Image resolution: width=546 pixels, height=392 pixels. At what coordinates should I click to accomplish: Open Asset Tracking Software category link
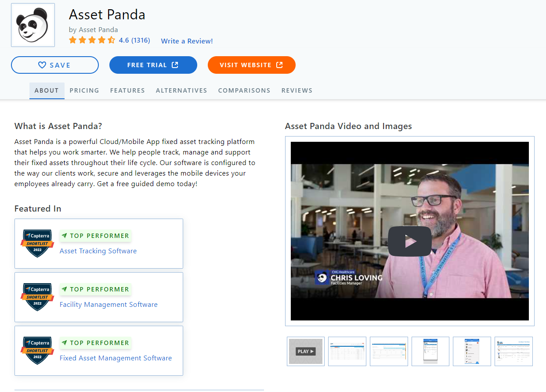click(98, 251)
